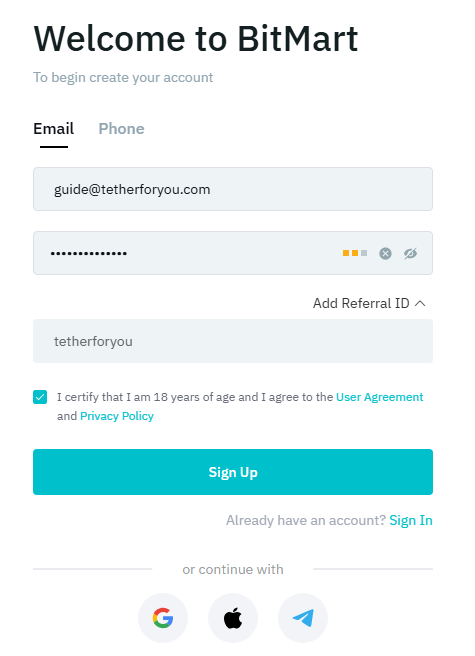Continue with Apple logo icon

click(233, 618)
